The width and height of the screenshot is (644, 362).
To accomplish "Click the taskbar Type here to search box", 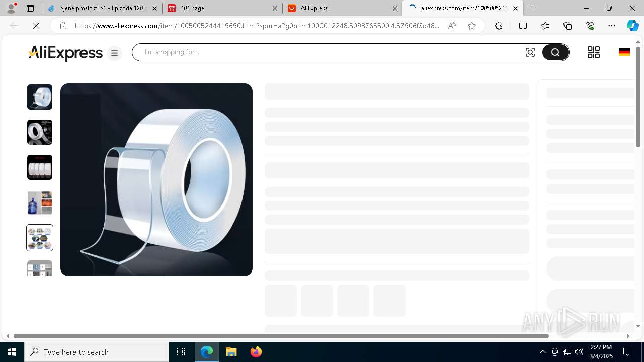I will (97, 352).
